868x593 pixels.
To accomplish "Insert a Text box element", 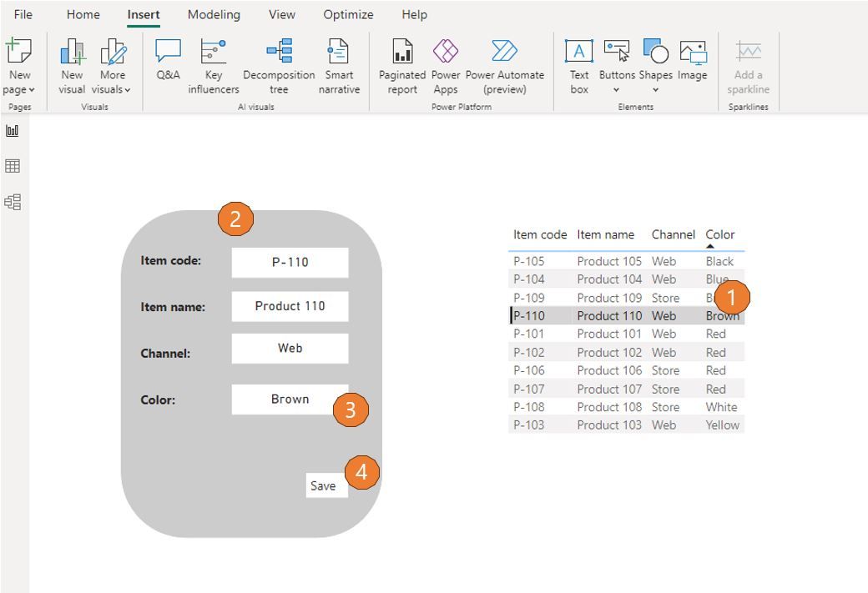I will pyautogui.click(x=579, y=67).
